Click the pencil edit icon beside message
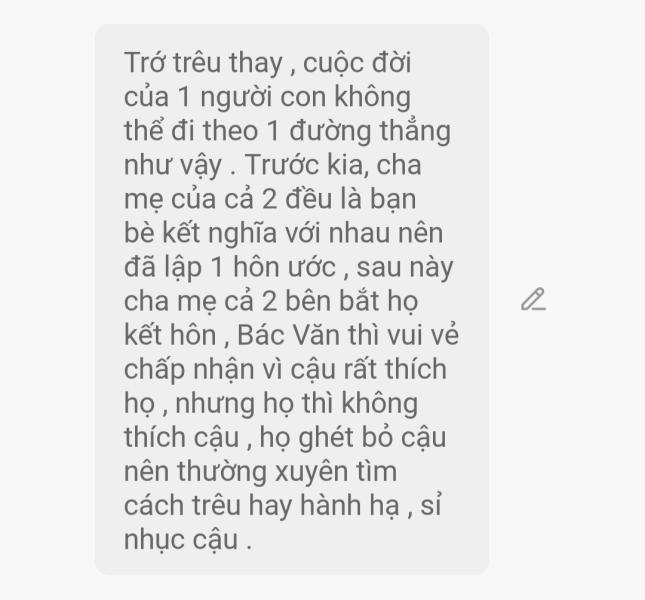 click(x=534, y=299)
